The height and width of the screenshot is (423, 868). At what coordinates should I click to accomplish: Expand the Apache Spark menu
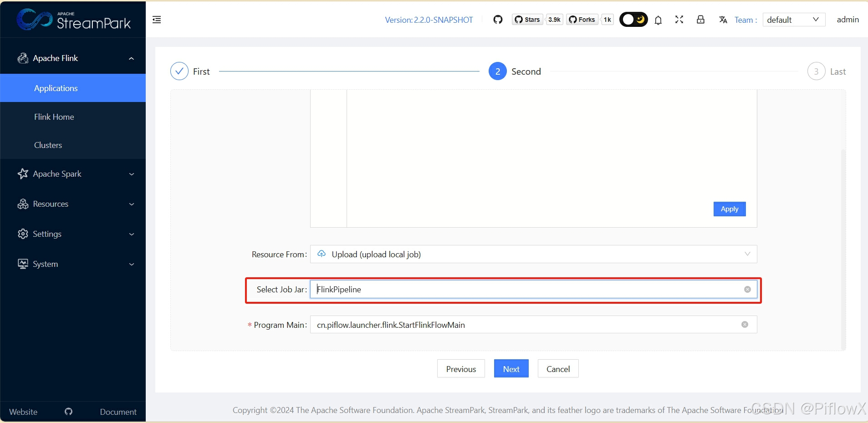click(x=73, y=174)
